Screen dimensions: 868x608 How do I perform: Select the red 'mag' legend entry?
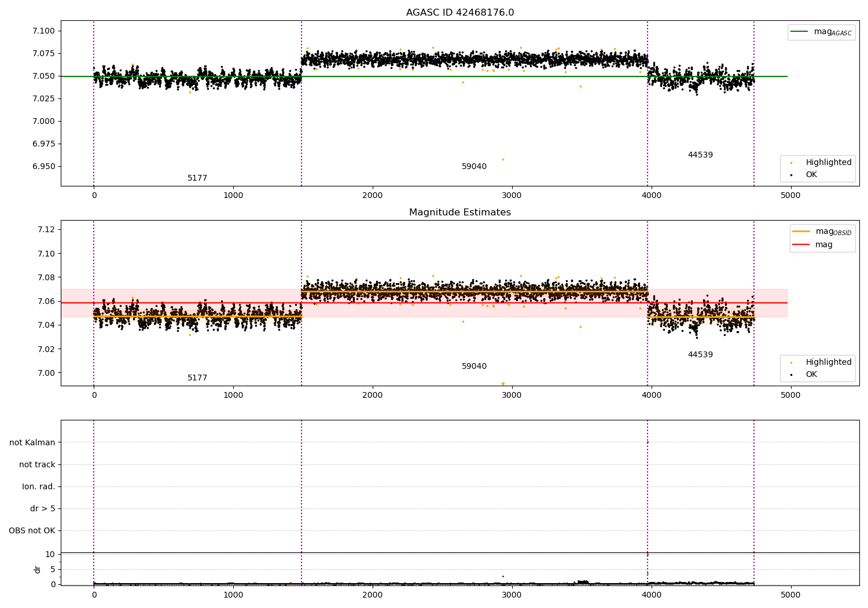[x=812, y=245]
